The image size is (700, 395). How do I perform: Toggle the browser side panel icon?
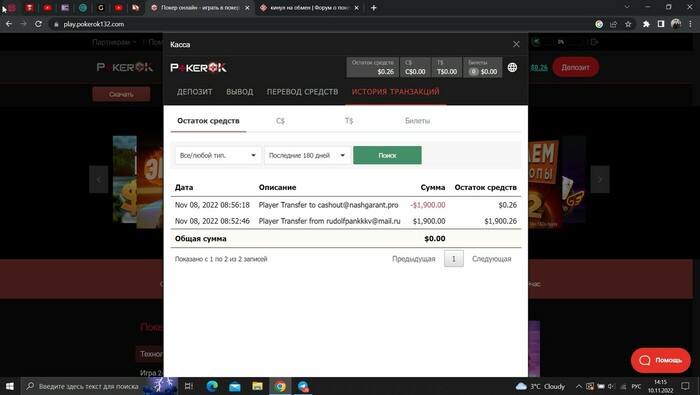[661, 24]
